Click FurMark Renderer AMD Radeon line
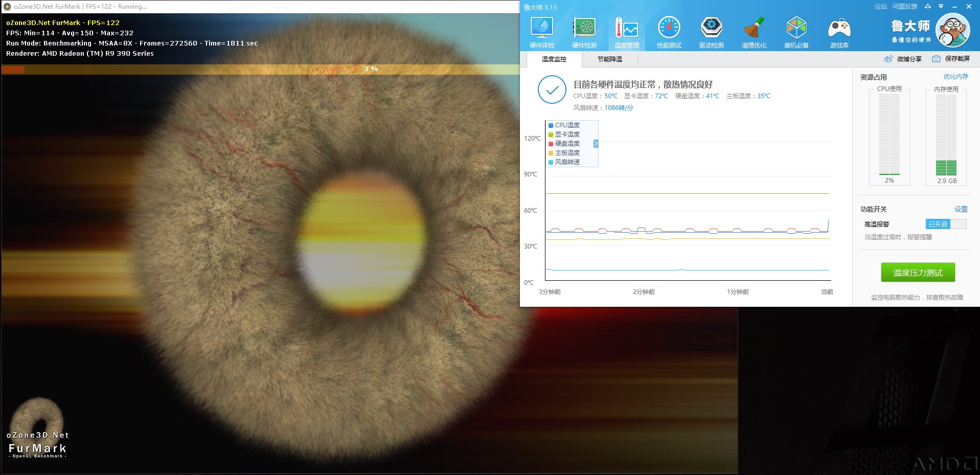Viewport: 980px width, 475px height. click(x=80, y=53)
